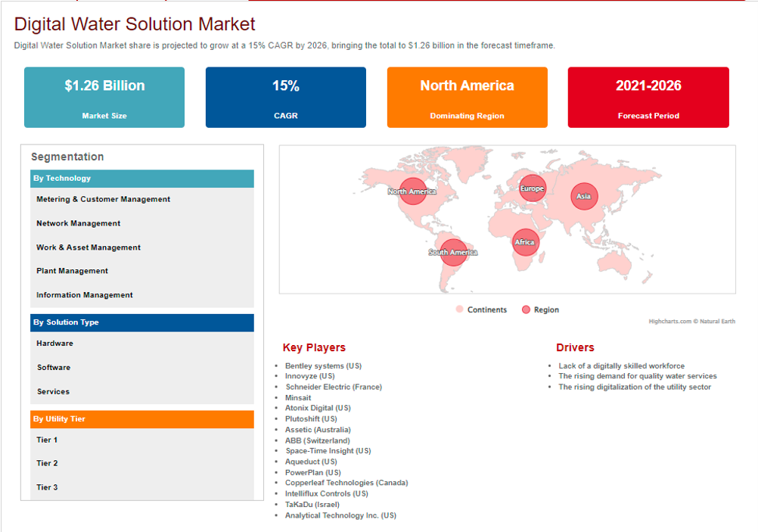
Task: Open the Highcharts.com credits link
Action: [x=691, y=321]
